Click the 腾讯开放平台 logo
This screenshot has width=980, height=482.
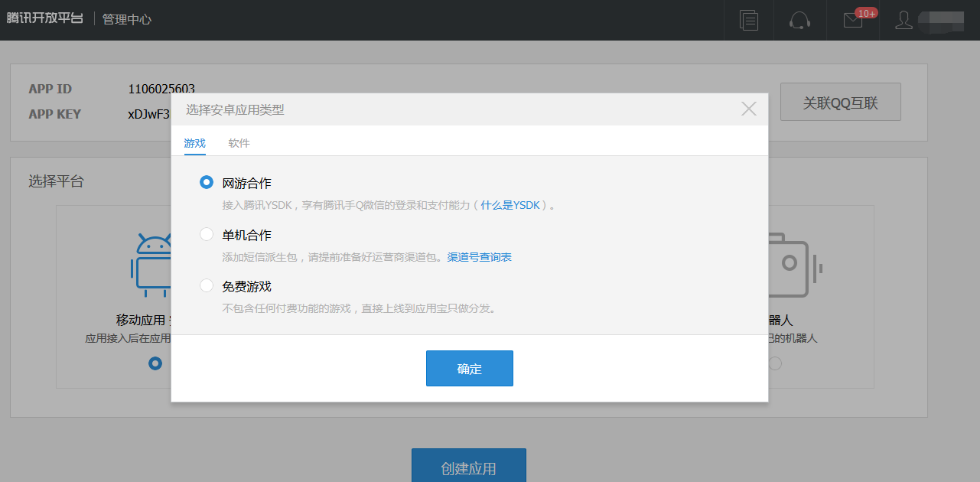pos(44,19)
